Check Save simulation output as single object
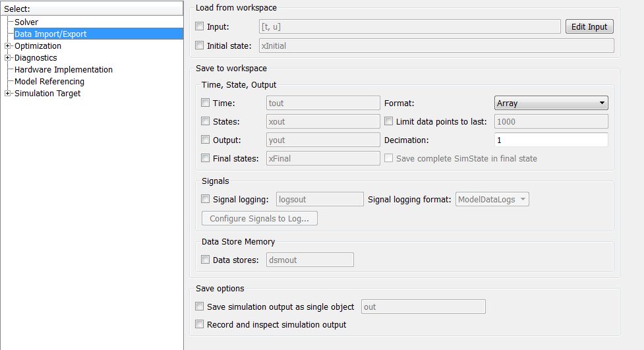The image size is (644, 350). (200, 307)
